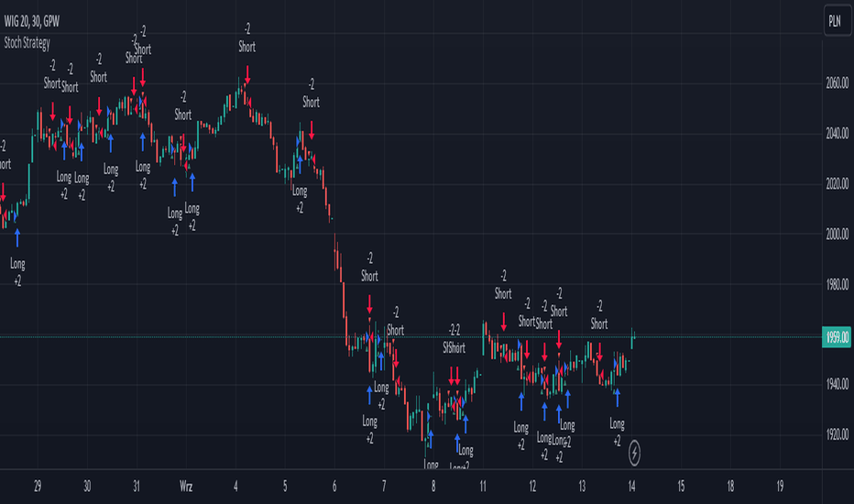Click the current price label 1959.00
Image resolution: width=854 pixels, height=504 pixels.
837,337
